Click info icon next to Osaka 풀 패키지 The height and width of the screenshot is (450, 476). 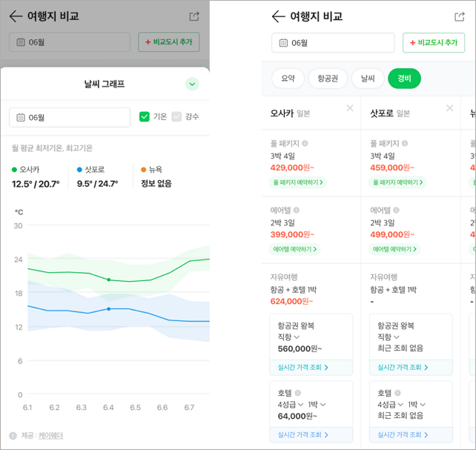click(x=305, y=144)
